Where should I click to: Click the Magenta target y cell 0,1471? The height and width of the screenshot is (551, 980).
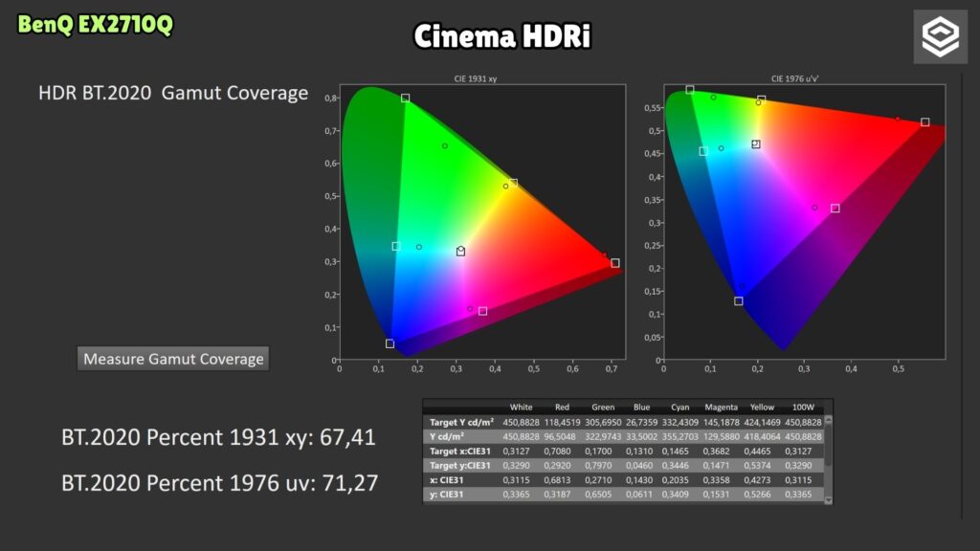tap(716, 466)
